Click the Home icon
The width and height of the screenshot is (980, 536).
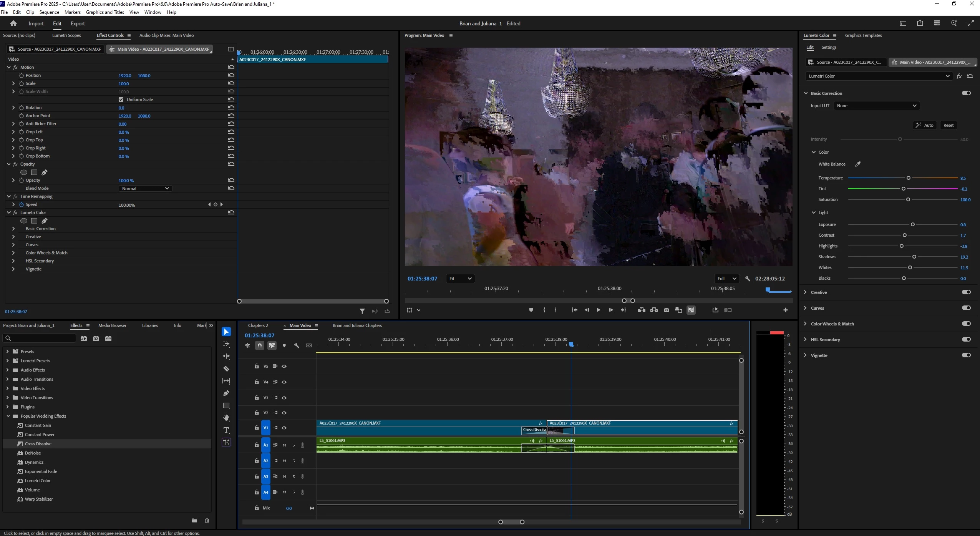tap(13, 23)
